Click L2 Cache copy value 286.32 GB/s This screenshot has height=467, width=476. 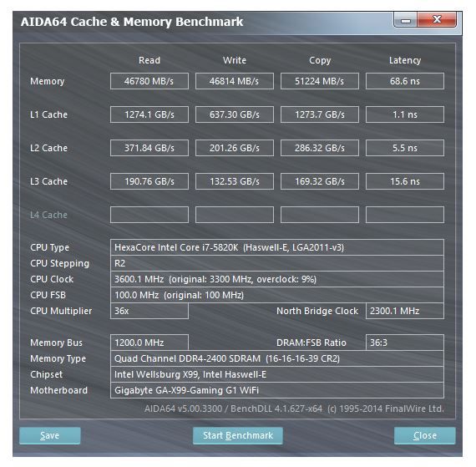point(320,148)
